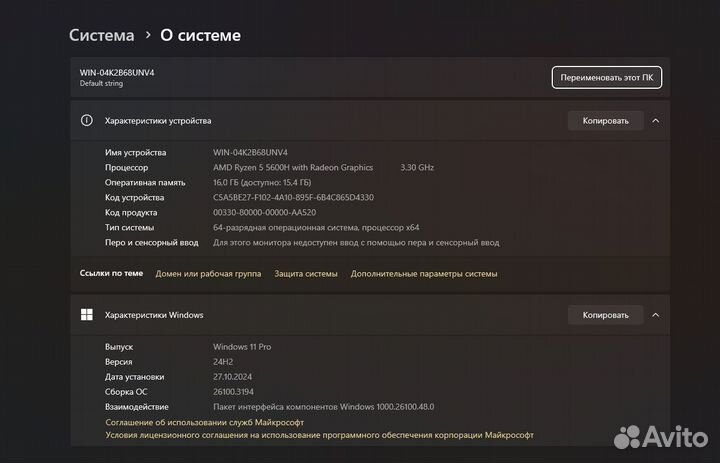Collapse the Характеристики устройства section chevron
The image size is (720, 463).
(656, 121)
